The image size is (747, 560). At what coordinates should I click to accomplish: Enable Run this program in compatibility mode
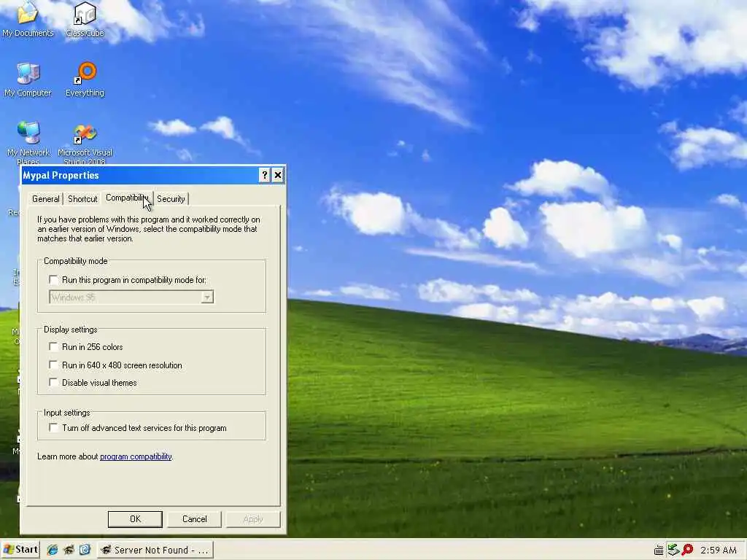pyautogui.click(x=53, y=280)
